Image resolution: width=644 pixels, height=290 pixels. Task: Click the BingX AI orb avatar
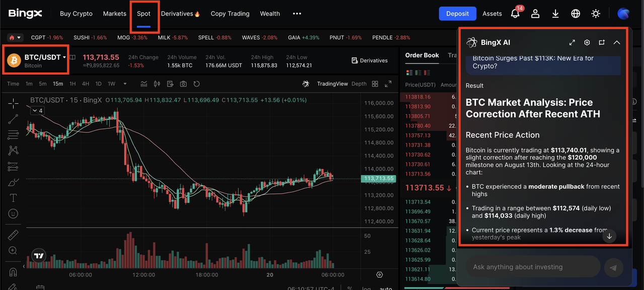[x=624, y=14]
